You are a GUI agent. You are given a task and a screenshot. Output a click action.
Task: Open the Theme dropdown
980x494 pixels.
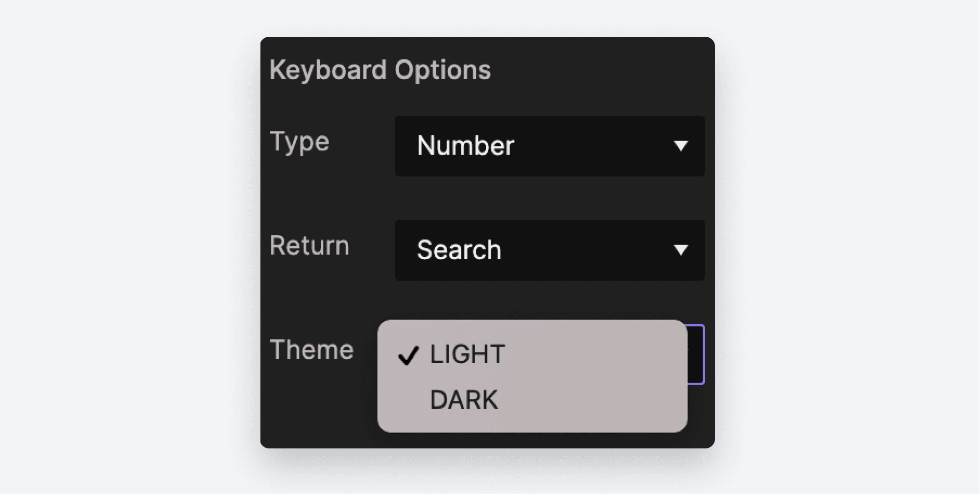pyautogui.click(x=695, y=352)
